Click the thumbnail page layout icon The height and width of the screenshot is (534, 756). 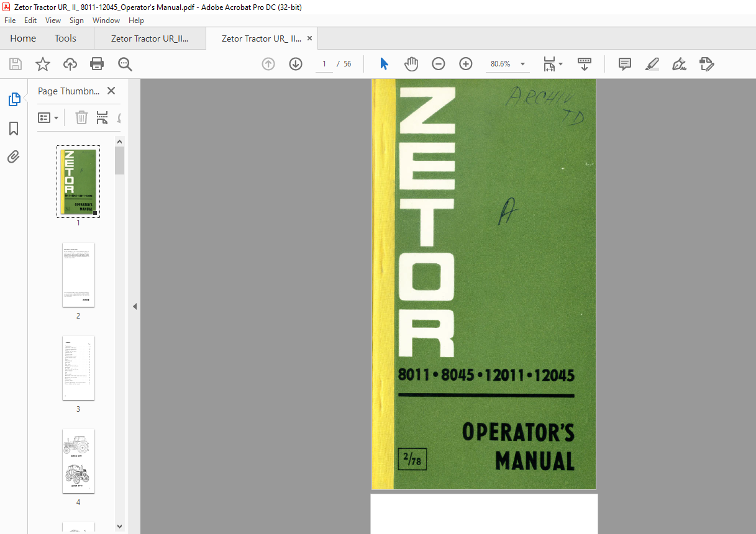click(102, 117)
